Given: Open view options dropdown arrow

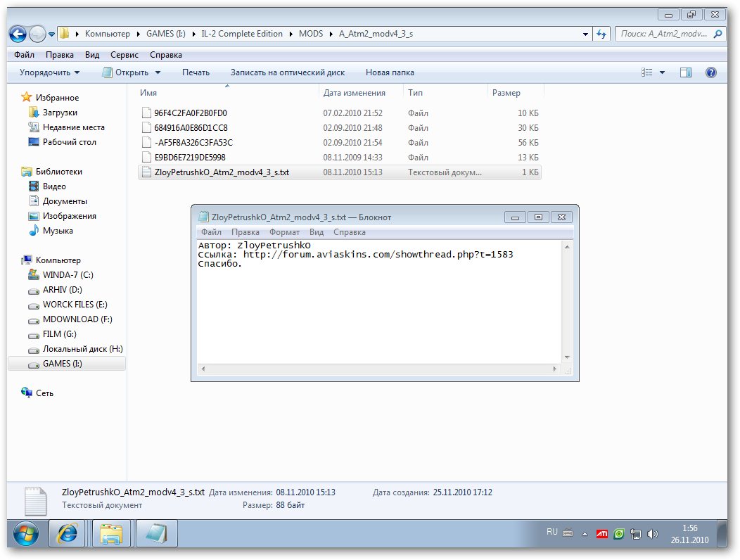Looking at the screenshot, I should (x=662, y=72).
